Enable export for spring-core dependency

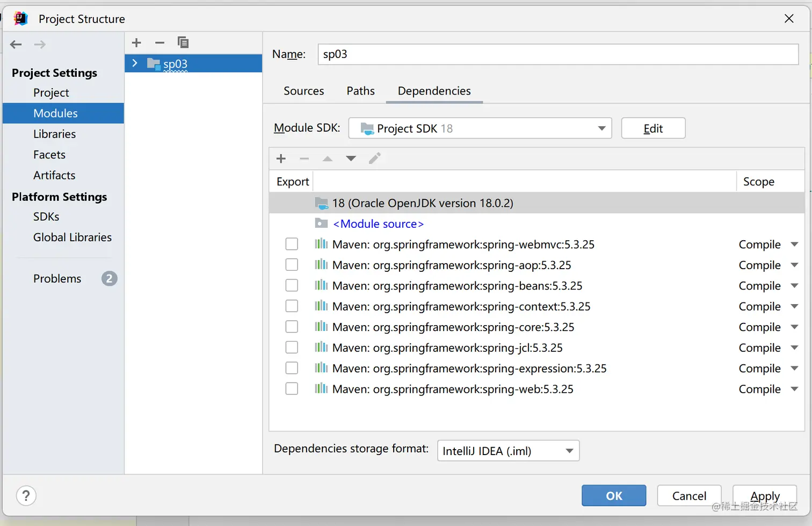292,327
